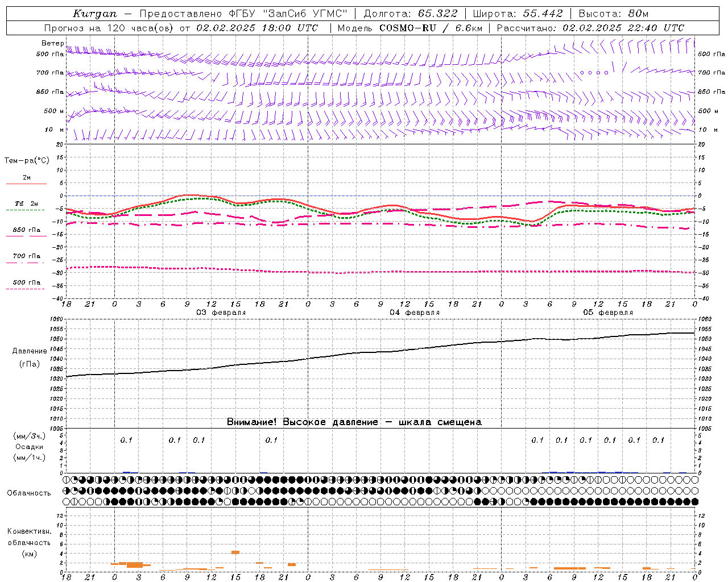Click the "Долгота: 65.322" header field

(411, 14)
